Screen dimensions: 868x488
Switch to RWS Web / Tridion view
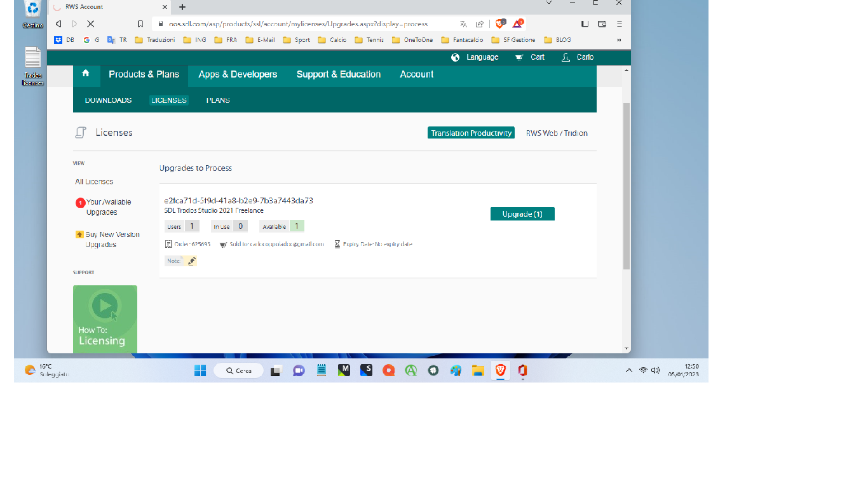coord(556,133)
